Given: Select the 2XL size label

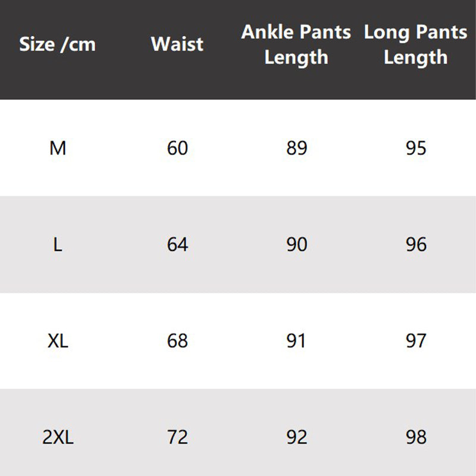Looking at the screenshot, I should point(58,437).
